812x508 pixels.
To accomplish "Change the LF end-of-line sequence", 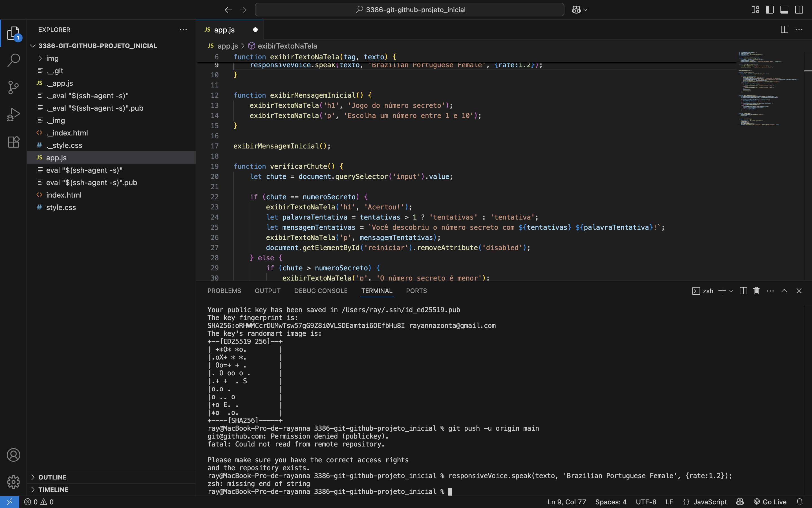I will (669, 502).
